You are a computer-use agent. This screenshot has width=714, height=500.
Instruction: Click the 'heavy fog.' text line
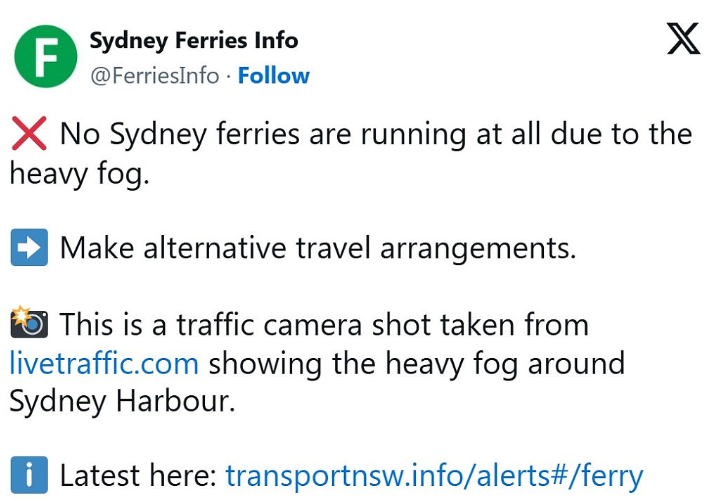pyautogui.click(x=80, y=175)
